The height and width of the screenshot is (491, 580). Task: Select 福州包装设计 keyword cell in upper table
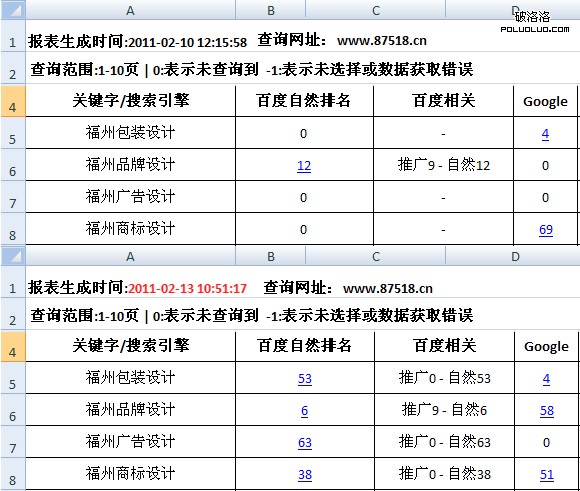coord(131,133)
